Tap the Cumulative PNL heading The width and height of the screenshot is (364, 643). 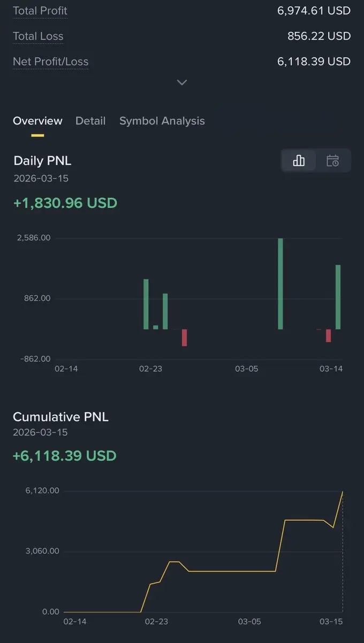60,417
